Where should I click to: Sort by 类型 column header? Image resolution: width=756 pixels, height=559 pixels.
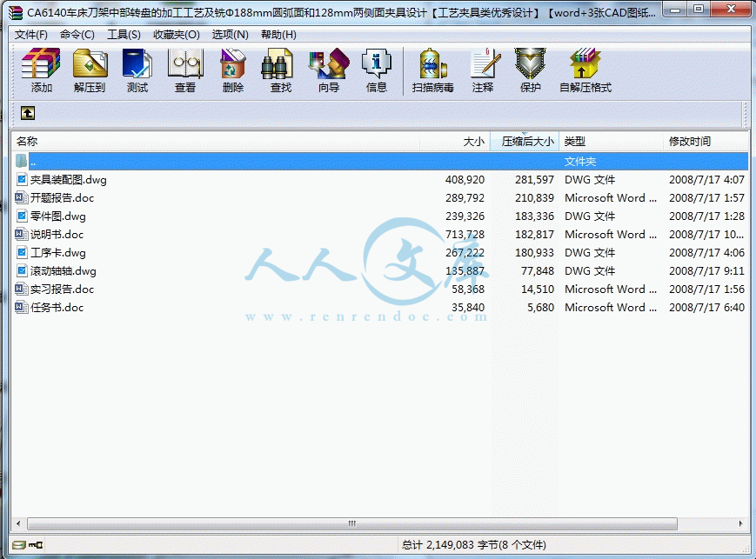611,141
